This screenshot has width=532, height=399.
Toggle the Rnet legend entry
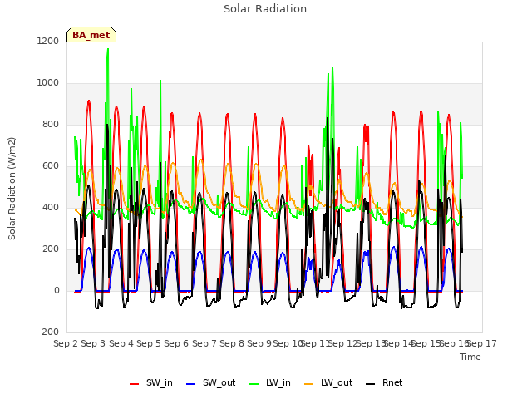point(384,382)
